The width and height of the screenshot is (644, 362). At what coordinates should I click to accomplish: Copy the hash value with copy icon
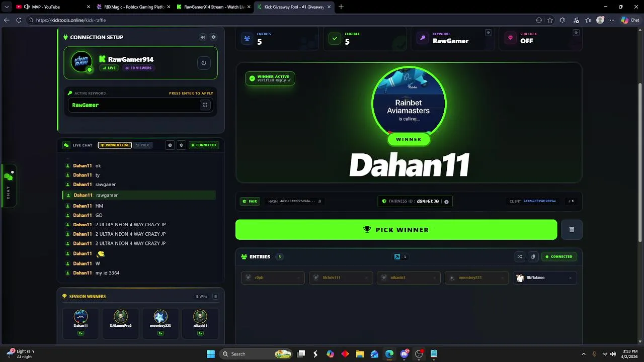click(319, 202)
